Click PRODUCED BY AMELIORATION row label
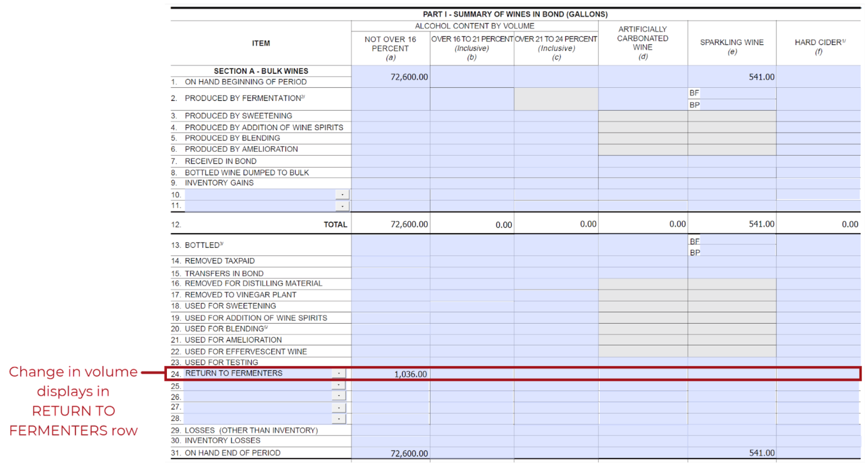868x468 pixels. (241, 149)
